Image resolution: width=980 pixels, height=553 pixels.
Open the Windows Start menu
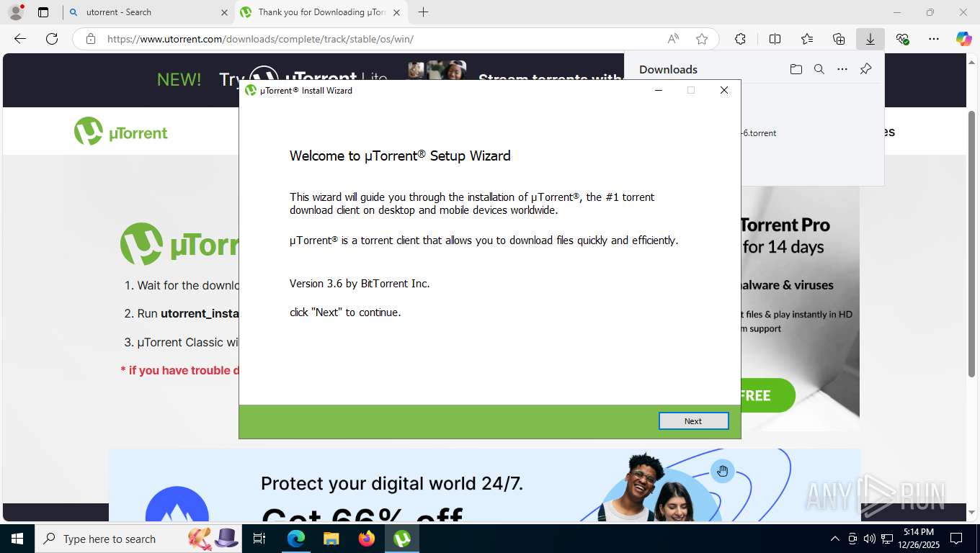pos(17,539)
